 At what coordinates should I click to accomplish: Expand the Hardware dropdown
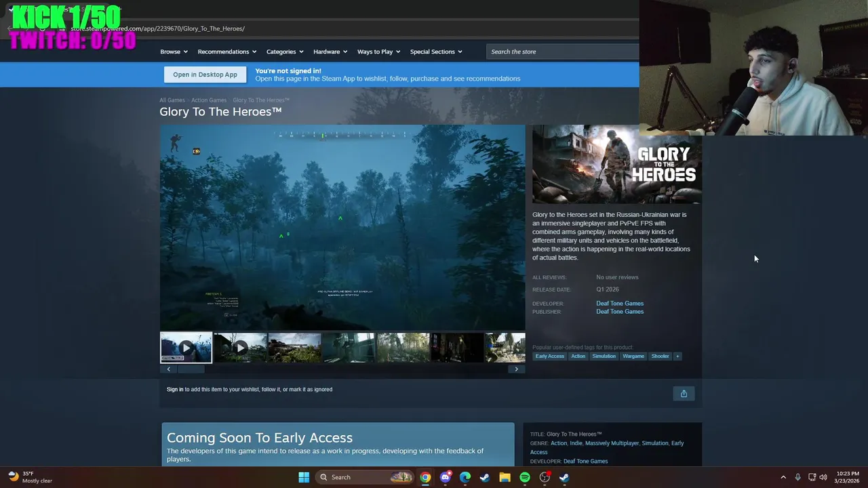point(330,52)
